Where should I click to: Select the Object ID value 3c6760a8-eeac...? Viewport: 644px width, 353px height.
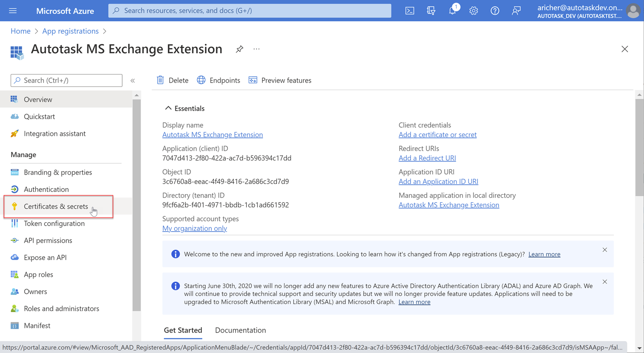[x=225, y=181]
